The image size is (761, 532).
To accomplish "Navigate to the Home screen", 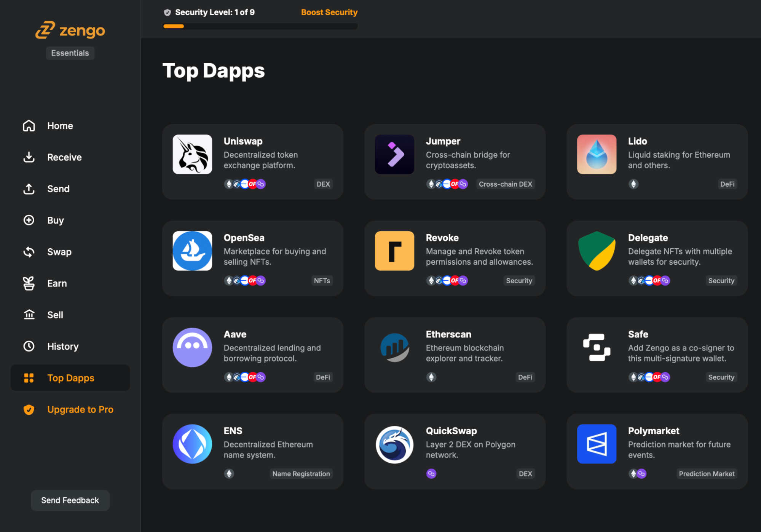I will coord(60,126).
